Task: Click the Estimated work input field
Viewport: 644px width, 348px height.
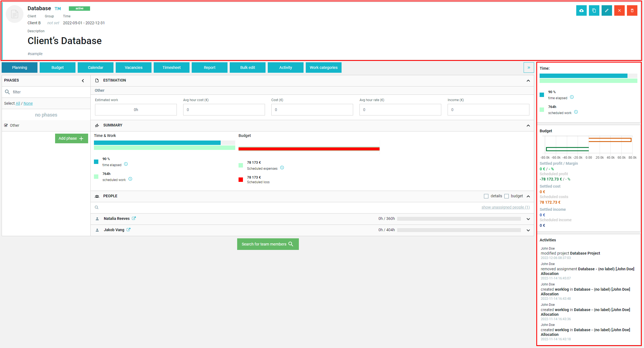Action: pos(136,110)
